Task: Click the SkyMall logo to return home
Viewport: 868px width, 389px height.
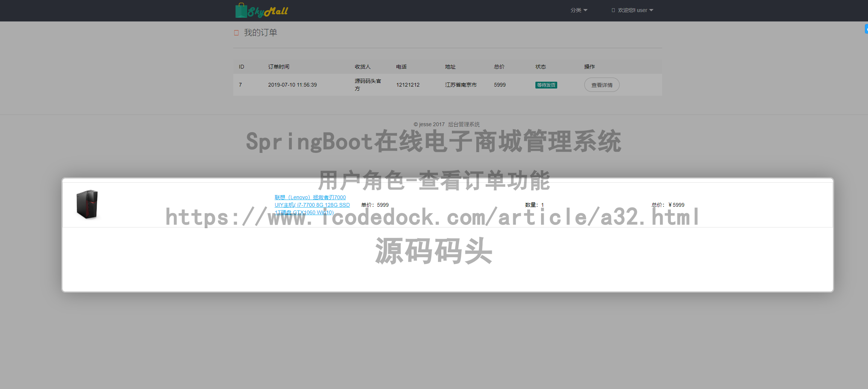Action: coord(261,10)
